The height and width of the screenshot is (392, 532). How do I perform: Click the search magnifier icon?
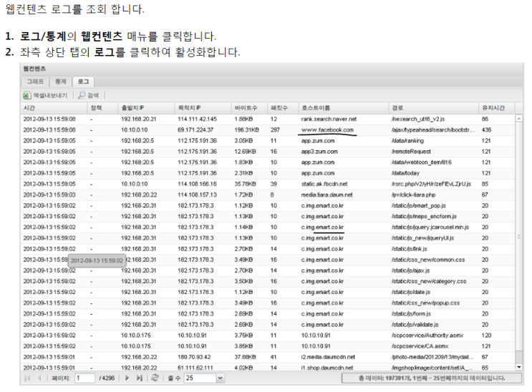click(x=82, y=95)
